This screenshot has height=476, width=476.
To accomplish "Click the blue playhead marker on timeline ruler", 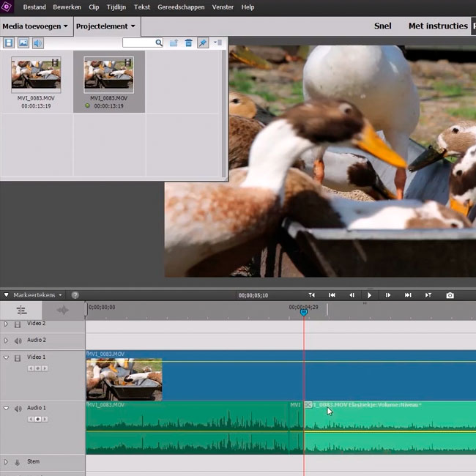I will coord(304,313).
